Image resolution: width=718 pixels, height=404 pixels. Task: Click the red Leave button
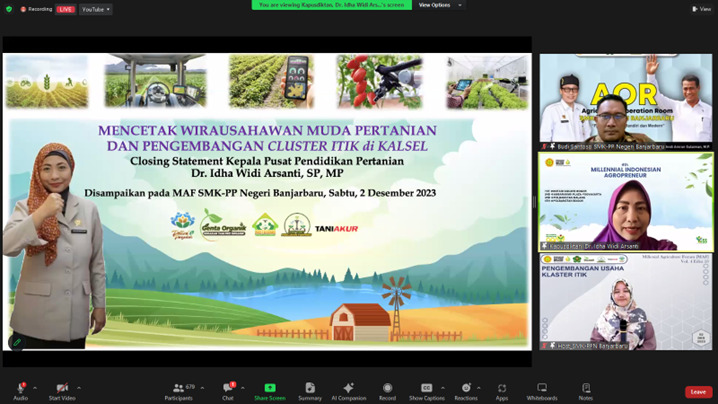698,392
